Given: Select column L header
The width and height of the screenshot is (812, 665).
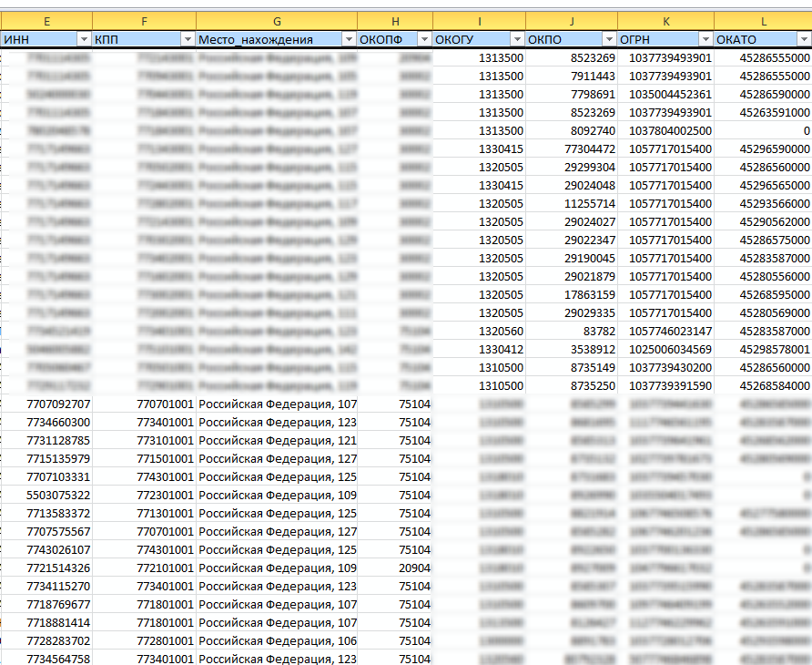Looking at the screenshot, I should click(x=763, y=21).
